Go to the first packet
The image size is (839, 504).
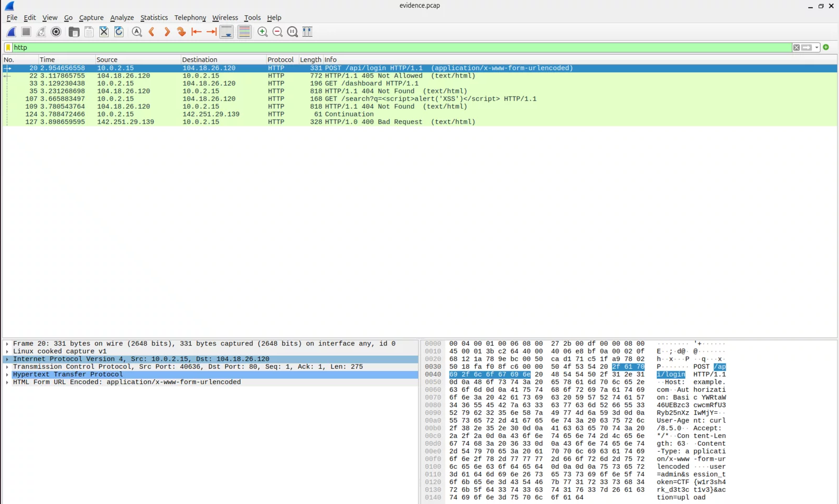tap(197, 32)
